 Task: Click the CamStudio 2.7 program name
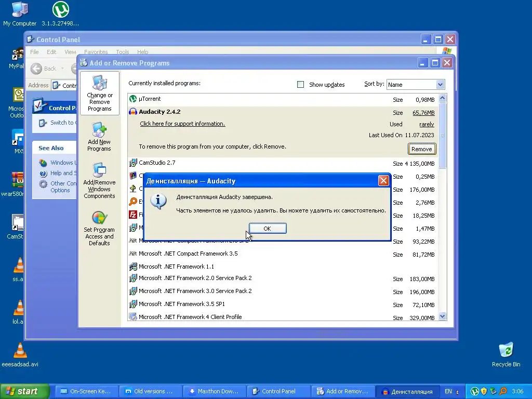[x=157, y=163]
